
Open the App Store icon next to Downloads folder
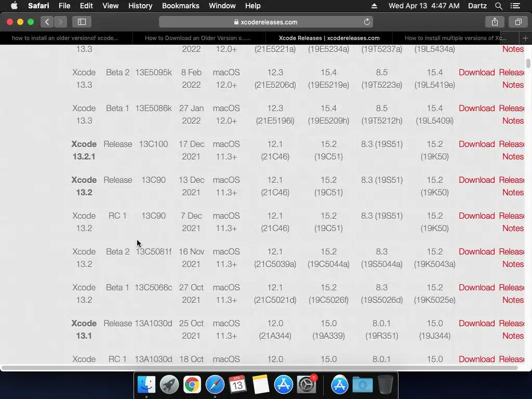(340, 384)
